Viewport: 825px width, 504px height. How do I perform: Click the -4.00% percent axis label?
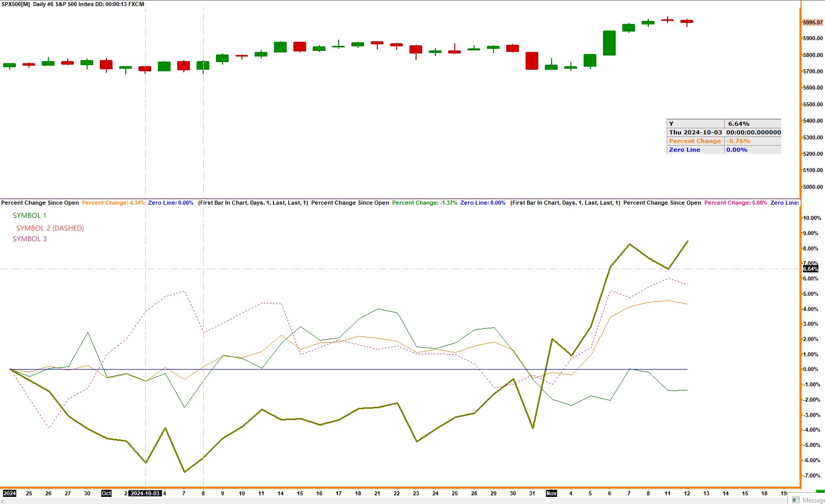812,430
